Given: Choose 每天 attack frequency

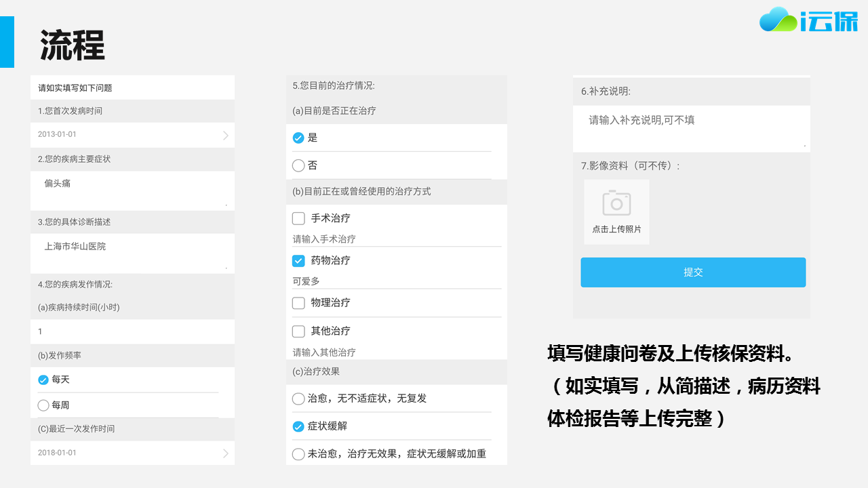Looking at the screenshot, I should coord(43,380).
